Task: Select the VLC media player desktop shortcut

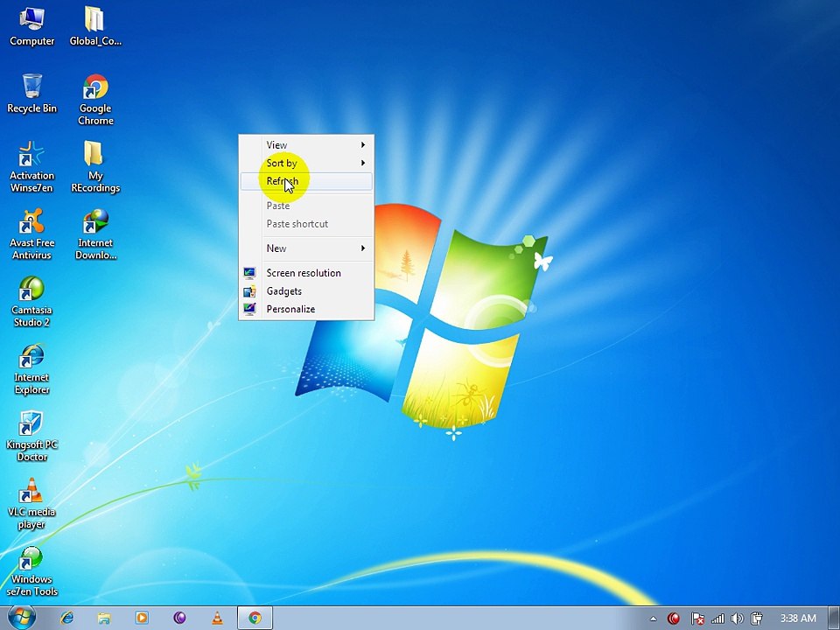Action: 31,504
